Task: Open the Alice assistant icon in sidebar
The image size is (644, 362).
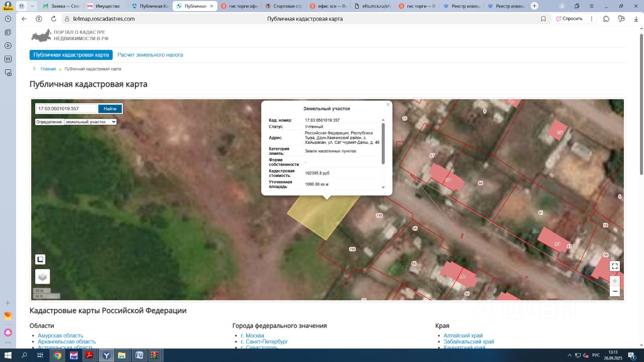Action: click(x=8, y=332)
